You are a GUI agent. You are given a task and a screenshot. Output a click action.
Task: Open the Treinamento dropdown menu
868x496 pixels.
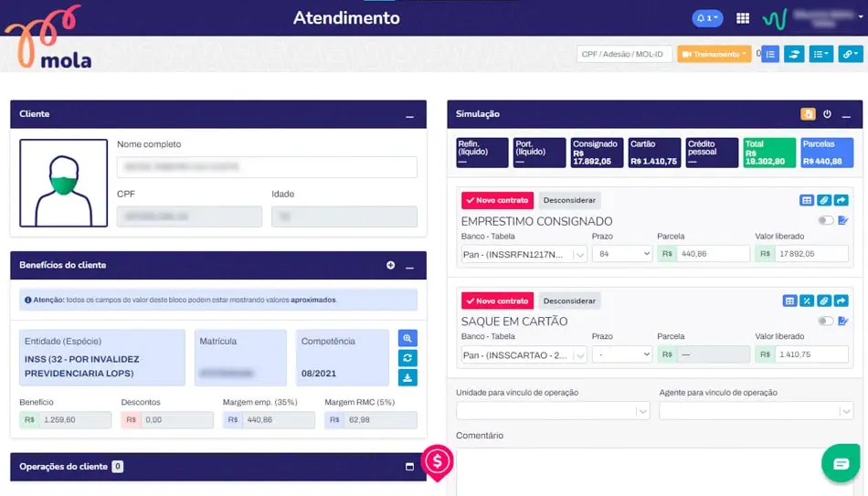coord(714,54)
